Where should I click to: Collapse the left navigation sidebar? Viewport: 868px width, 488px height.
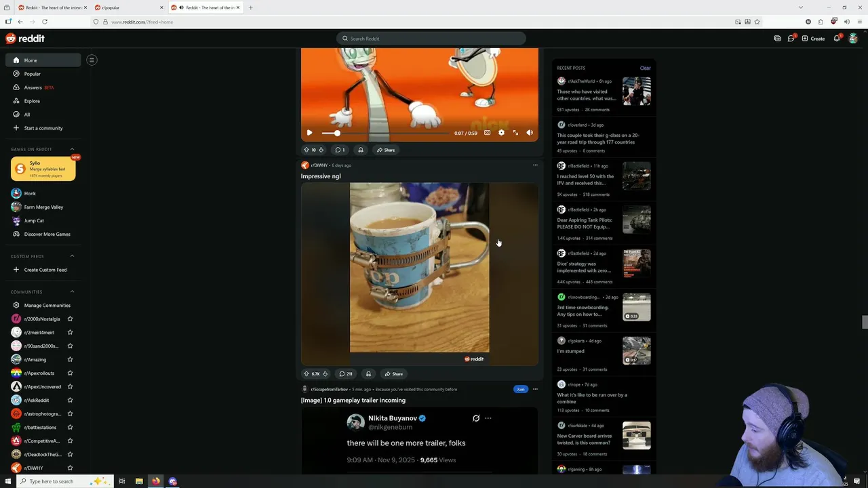pos(92,60)
